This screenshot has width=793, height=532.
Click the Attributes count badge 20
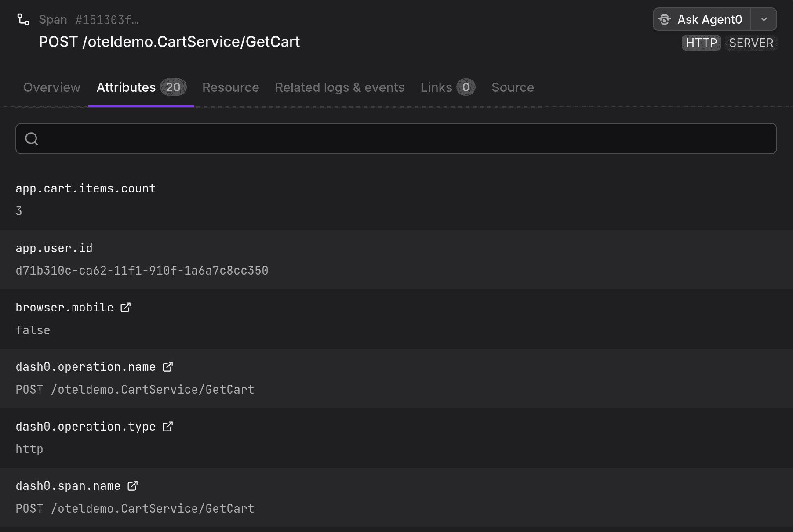(173, 87)
